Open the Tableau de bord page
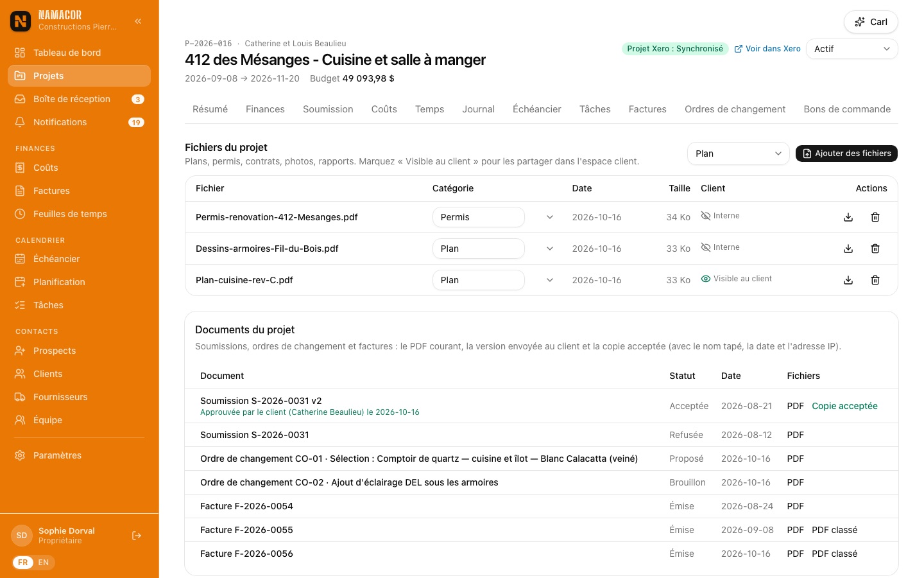This screenshot has height=578, width=924. [79, 53]
